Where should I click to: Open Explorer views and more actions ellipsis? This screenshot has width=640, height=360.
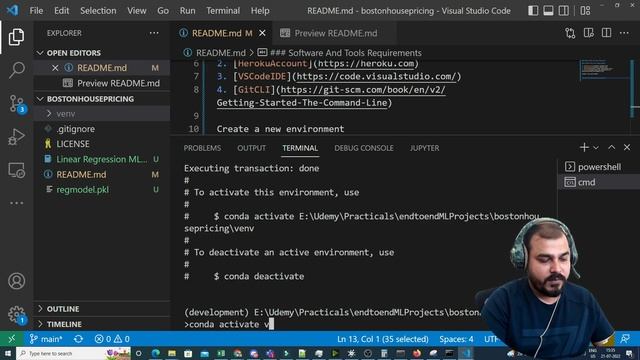(154, 33)
